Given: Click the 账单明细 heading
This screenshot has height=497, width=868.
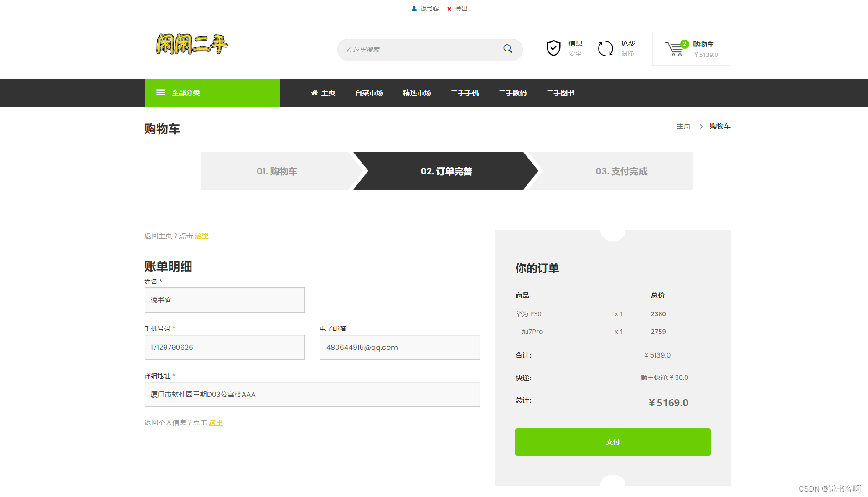Looking at the screenshot, I should (168, 266).
